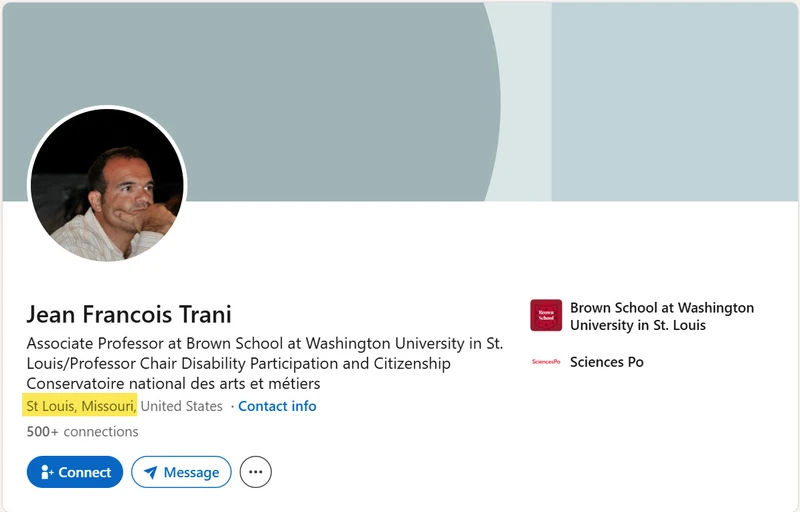Click the person-plus icon in Connect

click(46, 472)
